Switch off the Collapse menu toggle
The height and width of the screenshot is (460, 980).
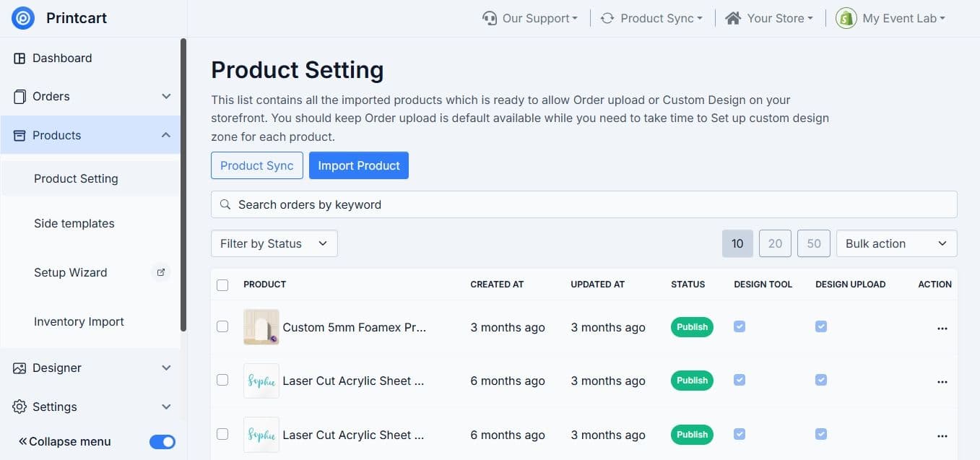[x=162, y=441]
